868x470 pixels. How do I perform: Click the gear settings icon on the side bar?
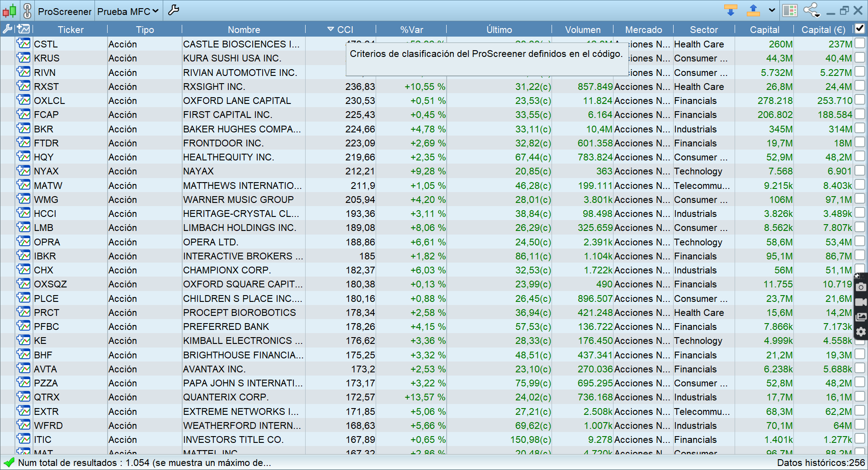pyautogui.click(x=861, y=332)
